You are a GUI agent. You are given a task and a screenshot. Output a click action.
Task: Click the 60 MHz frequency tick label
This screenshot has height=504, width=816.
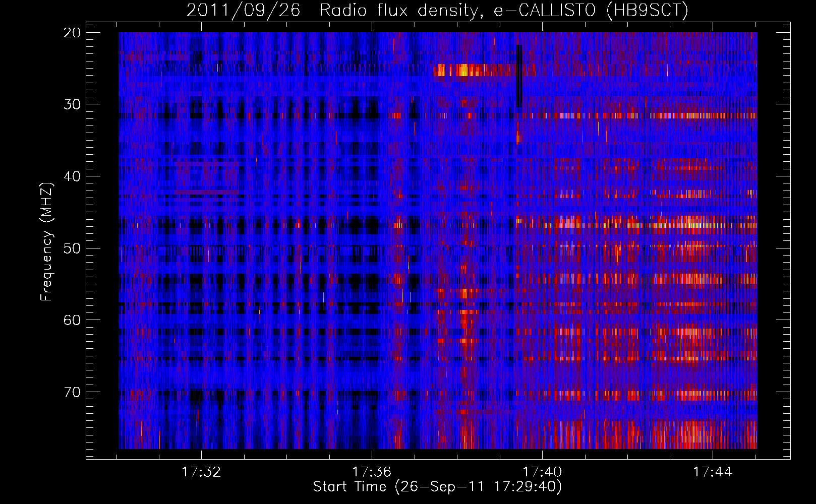point(73,320)
